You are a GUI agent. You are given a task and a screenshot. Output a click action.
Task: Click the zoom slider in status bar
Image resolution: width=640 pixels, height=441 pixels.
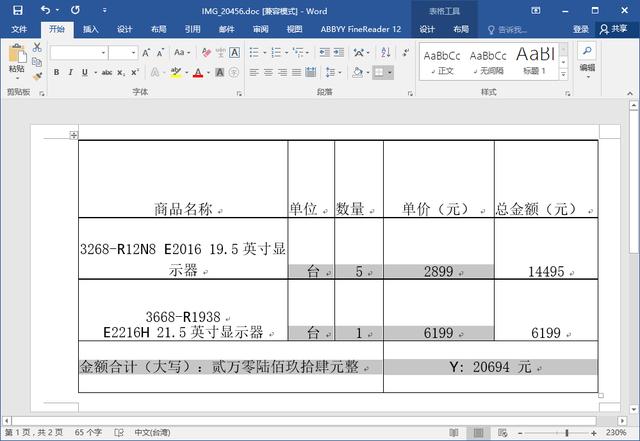(x=565, y=432)
